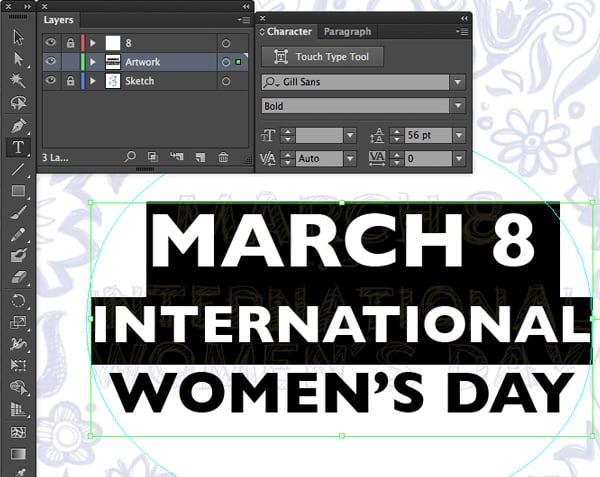Open the Layers panel tab
Image resolution: width=600 pixels, height=477 pixels.
click(x=58, y=20)
